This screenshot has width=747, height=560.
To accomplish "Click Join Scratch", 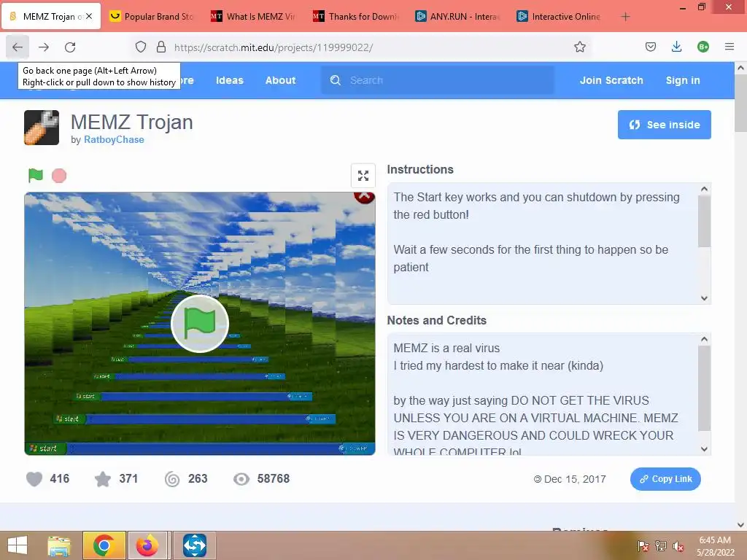I will tap(611, 80).
